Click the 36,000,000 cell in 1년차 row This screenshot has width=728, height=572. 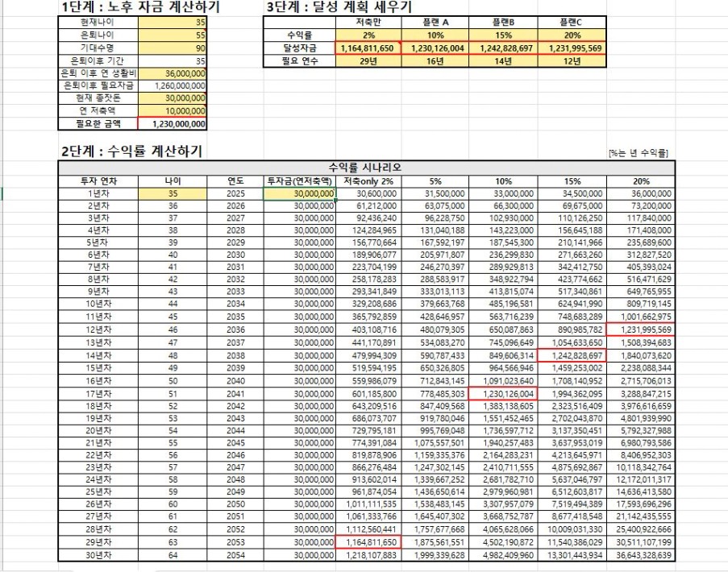[x=641, y=194]
